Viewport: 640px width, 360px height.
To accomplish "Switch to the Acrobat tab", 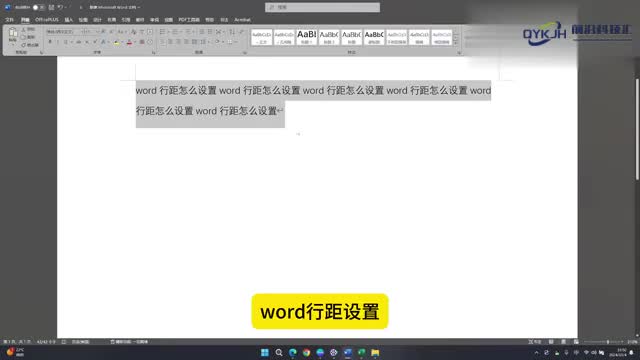I will (x=242, y=20).
